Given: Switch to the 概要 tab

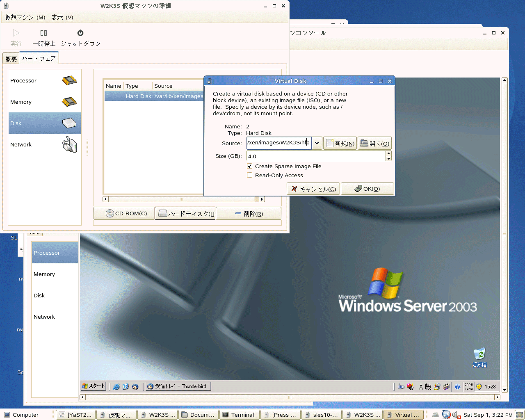Looking at the screenshot, I should click(x=11, y=59).
